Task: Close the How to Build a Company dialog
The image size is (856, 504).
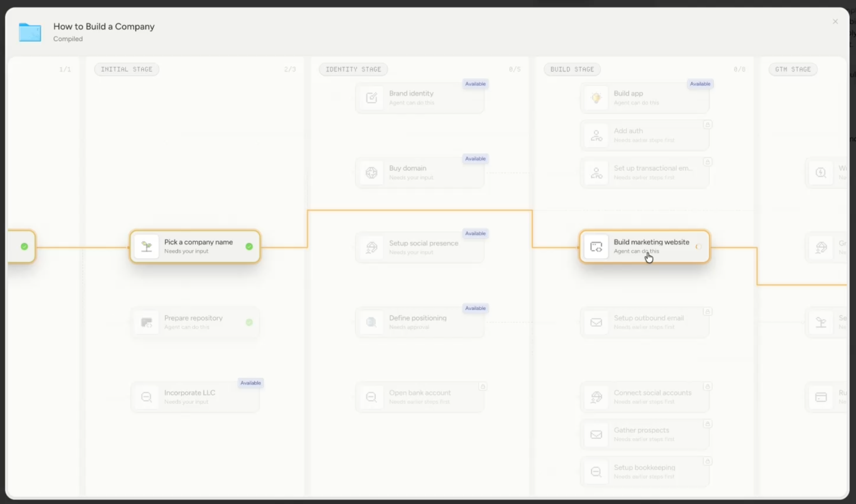Action: 835,22
